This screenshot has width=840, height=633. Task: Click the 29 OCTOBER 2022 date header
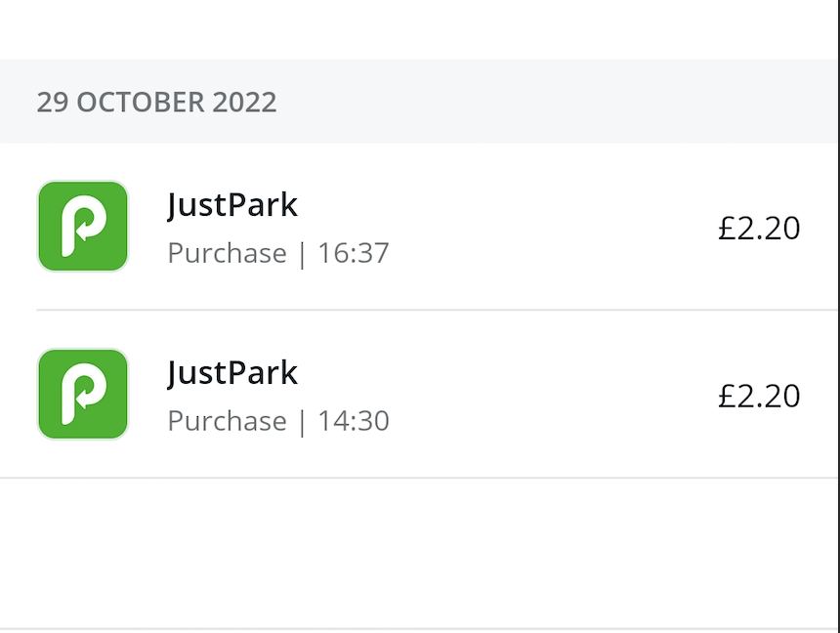click(x=156, y=103)
